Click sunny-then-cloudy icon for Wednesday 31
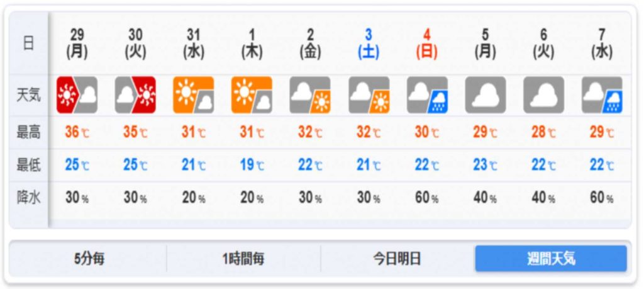The width and height of the screenshot is (644, 289). 193,95
